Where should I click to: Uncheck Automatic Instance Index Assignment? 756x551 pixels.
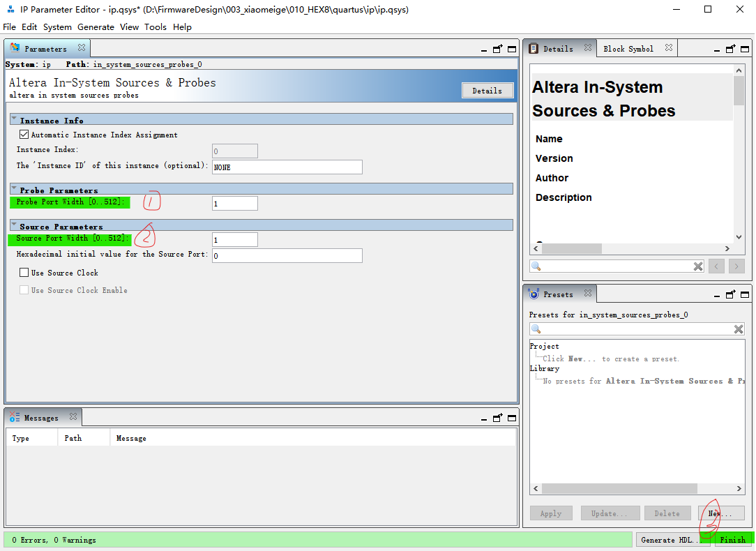coord(24,134)
